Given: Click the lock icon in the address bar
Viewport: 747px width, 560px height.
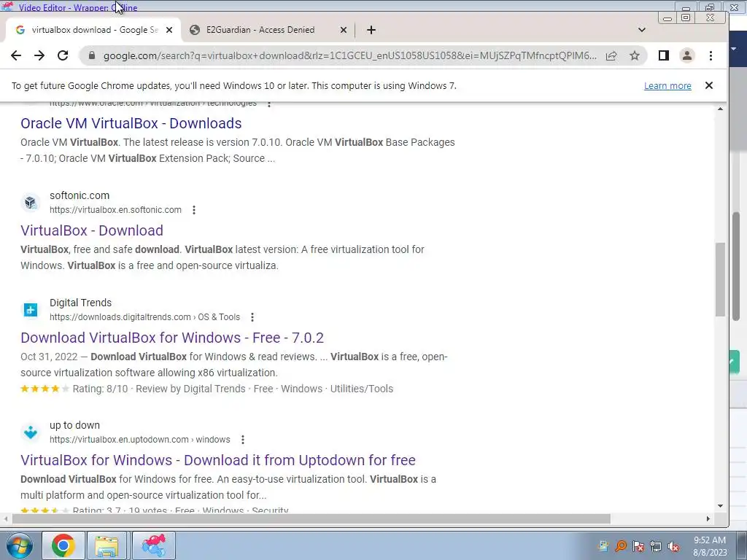Looking at the screenshot, I should tap(92, 55).
